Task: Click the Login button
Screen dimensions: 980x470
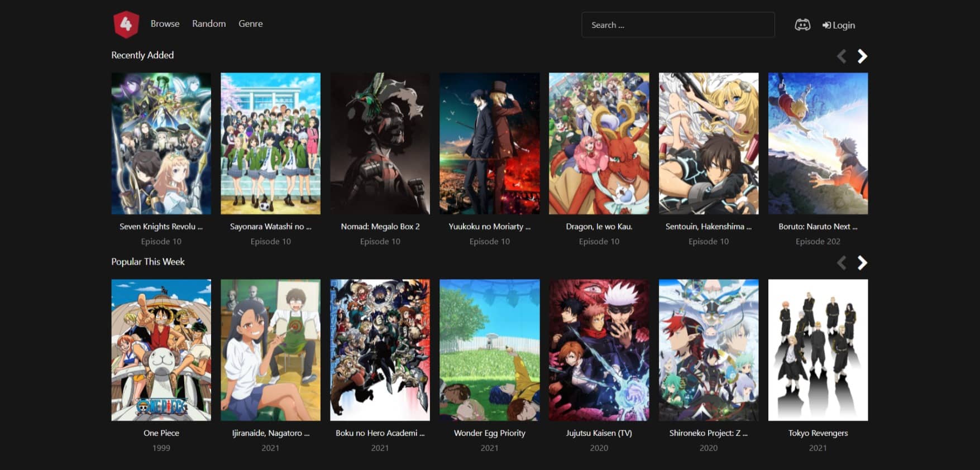Action: (x=839, y=25)
